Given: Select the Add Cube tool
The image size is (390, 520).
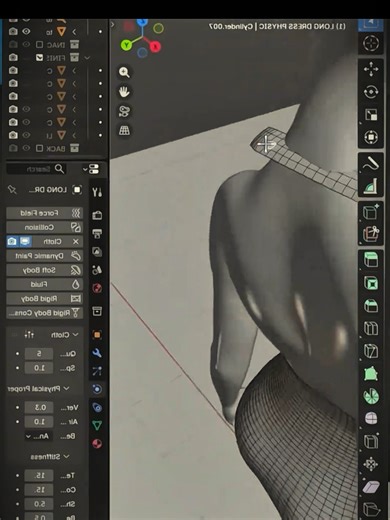Looking at the screenshot, I should [371, 212].
